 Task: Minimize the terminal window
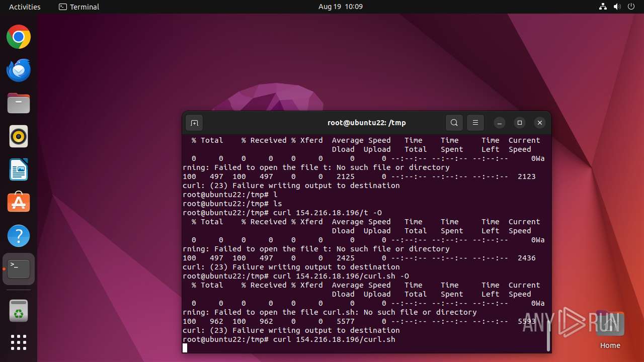500,123
